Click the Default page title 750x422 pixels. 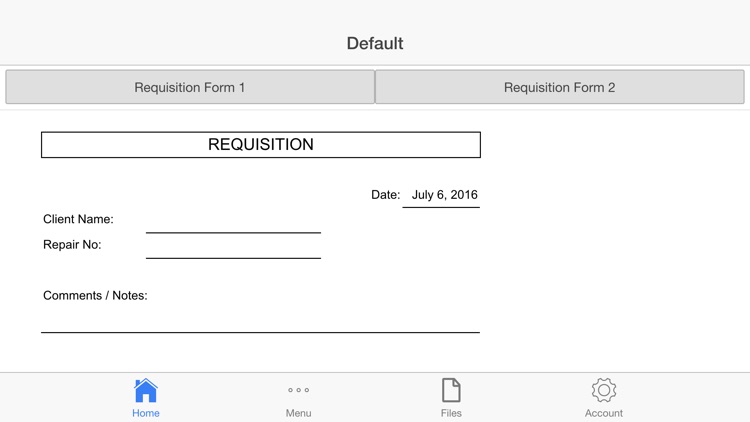click(x=375, y=43)
